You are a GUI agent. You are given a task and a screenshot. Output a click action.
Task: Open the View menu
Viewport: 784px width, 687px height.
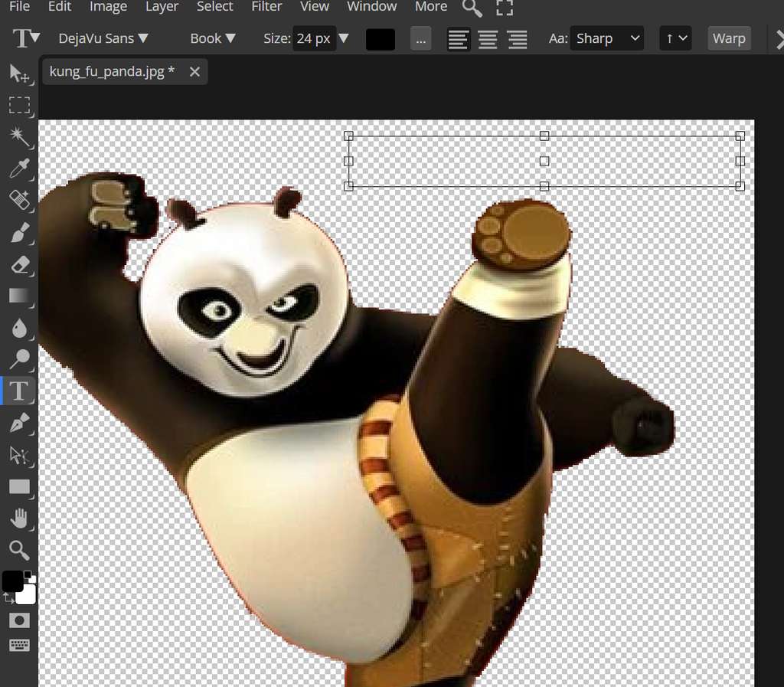315,6
